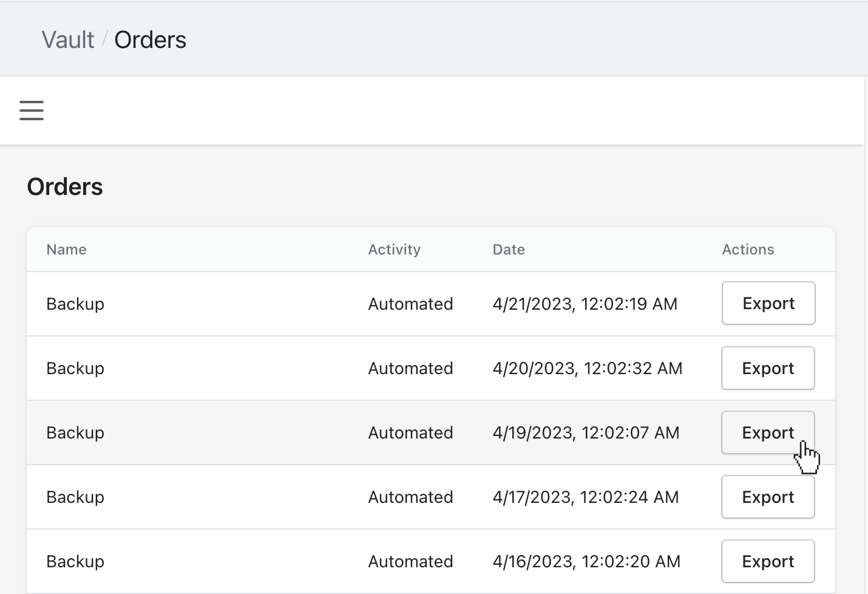Export the 4/19/2023 backup
This screenshot has width=868, height=594.
(767, 432)
